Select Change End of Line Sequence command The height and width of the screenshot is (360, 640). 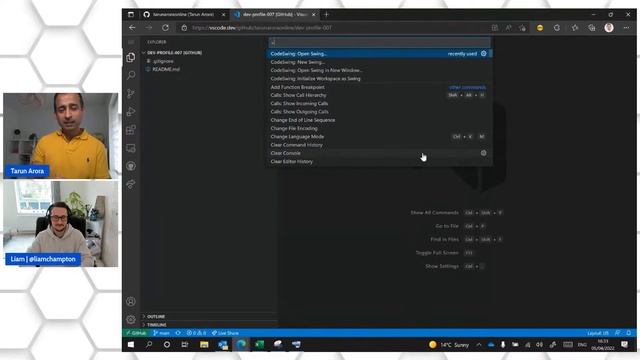coord(380,120)
